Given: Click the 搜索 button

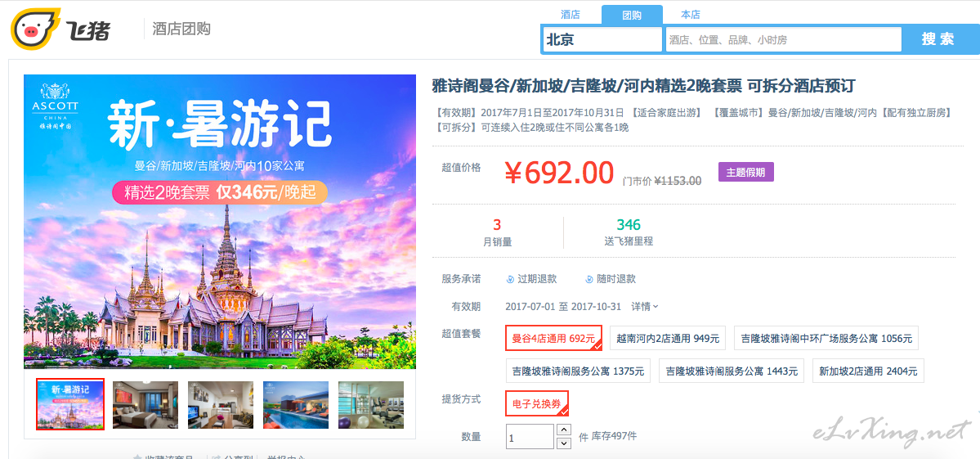Looking at the screenshot, I should point(938,38).
